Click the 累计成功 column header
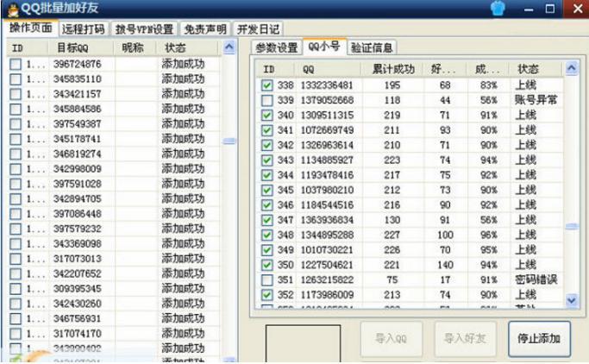 point(392,69)
